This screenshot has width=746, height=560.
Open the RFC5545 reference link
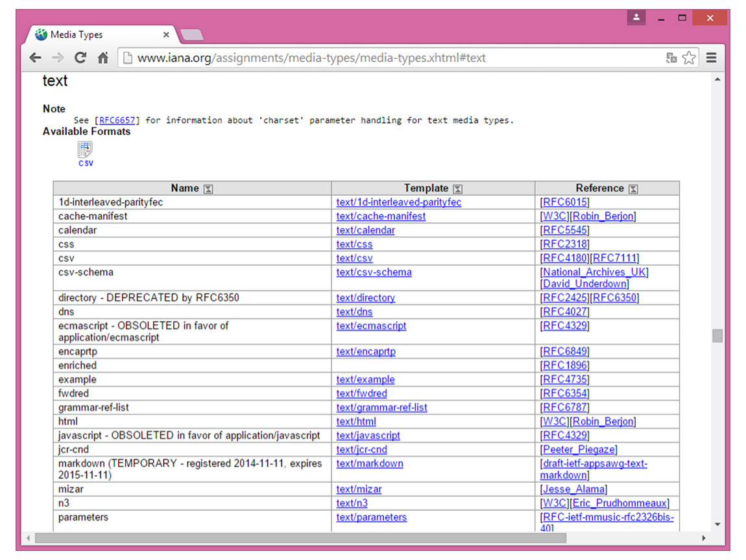tap(565, 230)
